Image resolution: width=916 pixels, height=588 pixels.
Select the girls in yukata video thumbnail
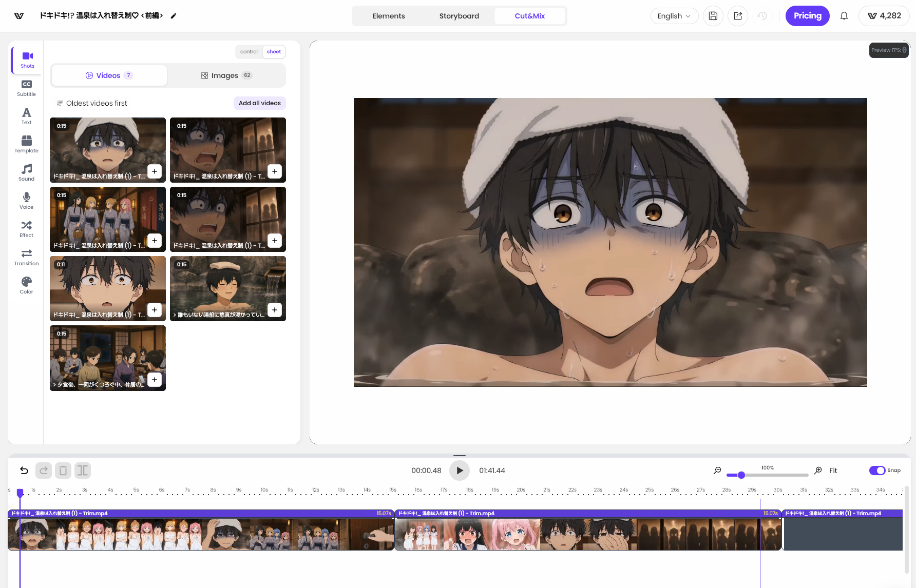pos(108,219)
